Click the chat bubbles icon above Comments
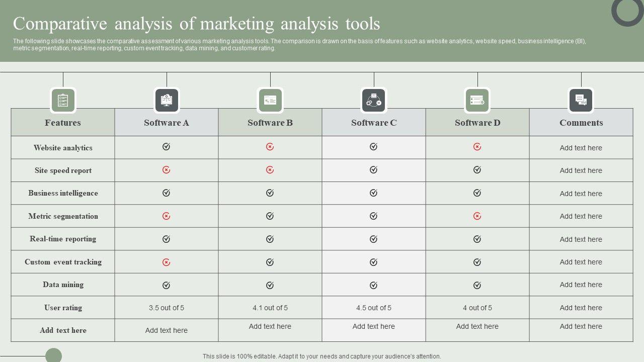Viewport: 644px width, 362px height. (x=581, y=100)
